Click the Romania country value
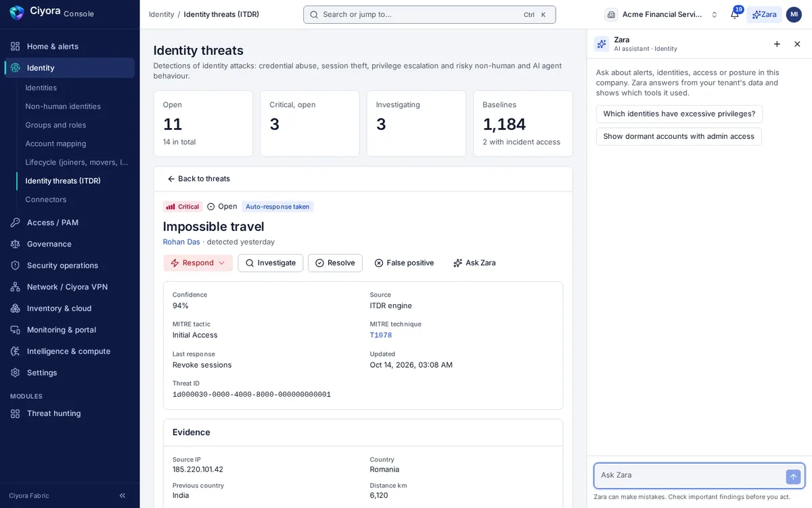This screenshot has width=812, height=508. [x=384, y=469]
